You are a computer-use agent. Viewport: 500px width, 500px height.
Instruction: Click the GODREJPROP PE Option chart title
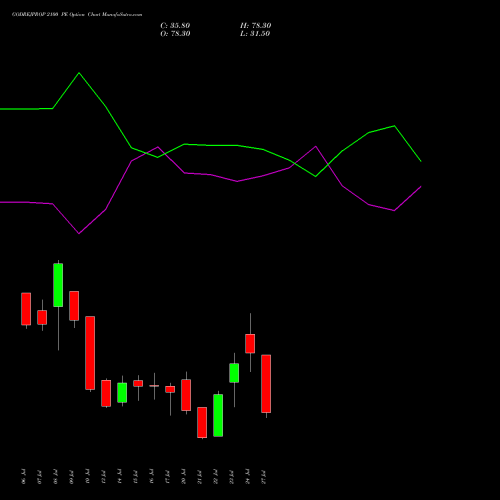click(x=77, y=15)
